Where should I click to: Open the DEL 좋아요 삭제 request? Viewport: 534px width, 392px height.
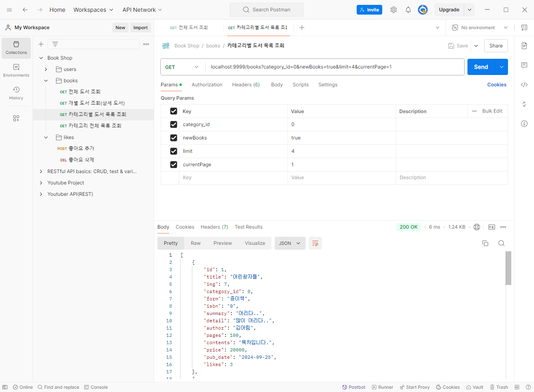tap(77, 160)
